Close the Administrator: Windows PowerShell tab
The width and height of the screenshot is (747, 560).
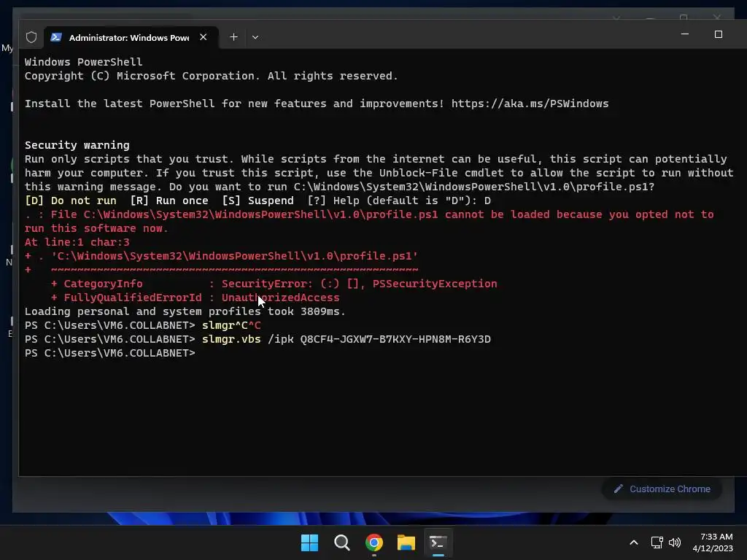pyautogui.click(x=204, y=37)
